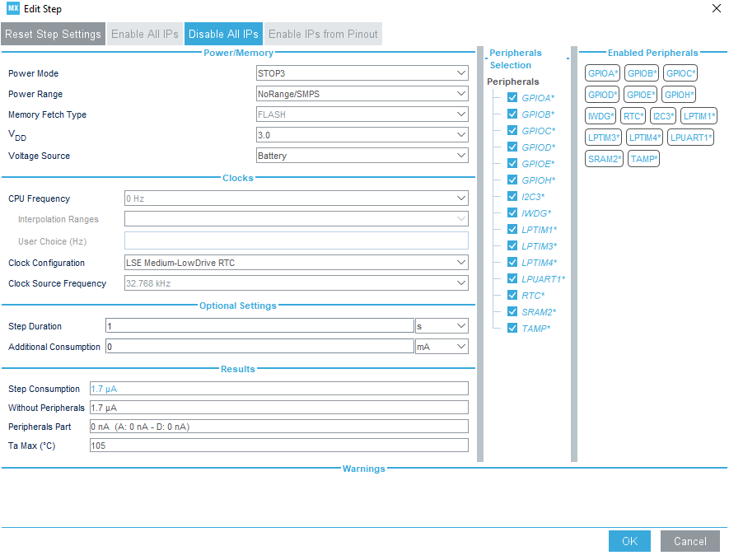The width and height of the screenshot is (729, 560).
Task: Open the Power Mode dropdown
Action: 362,72
